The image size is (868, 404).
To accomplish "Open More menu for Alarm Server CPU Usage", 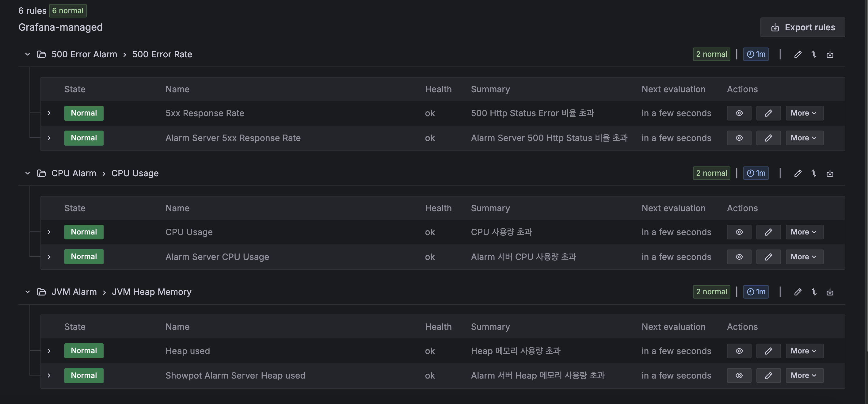I will coord(805,257).
